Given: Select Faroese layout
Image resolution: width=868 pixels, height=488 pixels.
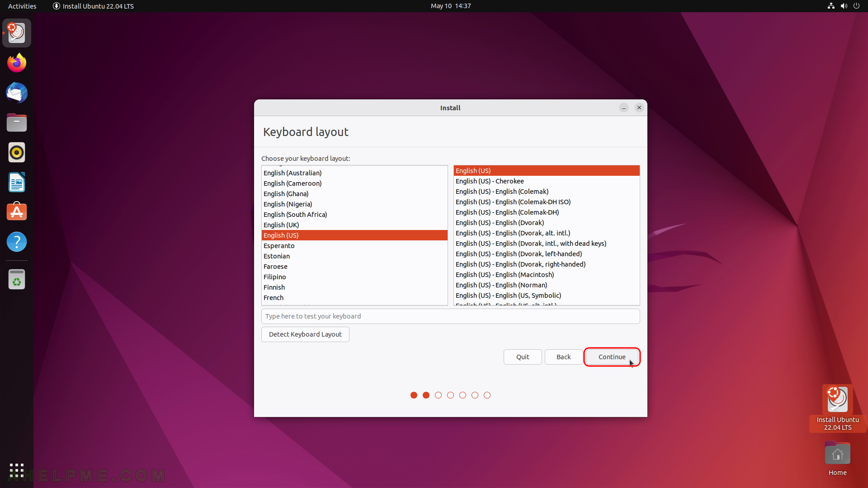Looking at the screenshot, I should [354, 267].
